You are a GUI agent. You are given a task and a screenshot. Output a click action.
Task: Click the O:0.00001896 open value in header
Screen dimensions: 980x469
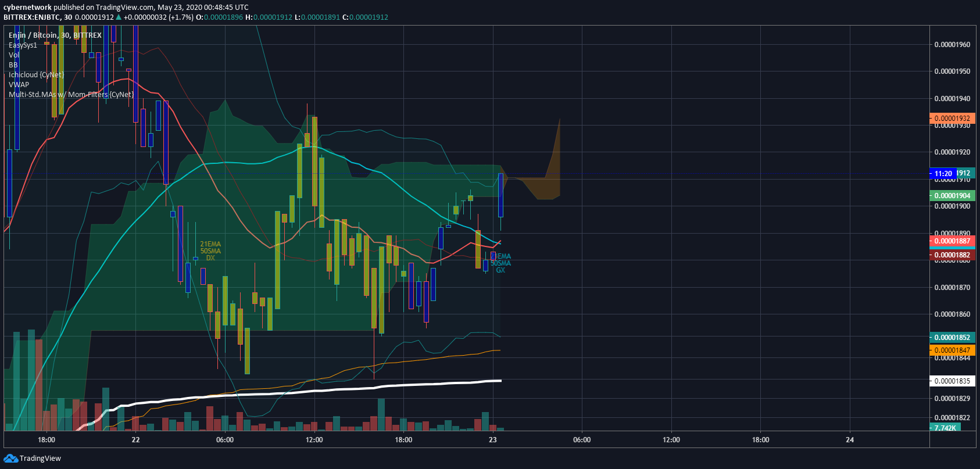tap(219, 17)
